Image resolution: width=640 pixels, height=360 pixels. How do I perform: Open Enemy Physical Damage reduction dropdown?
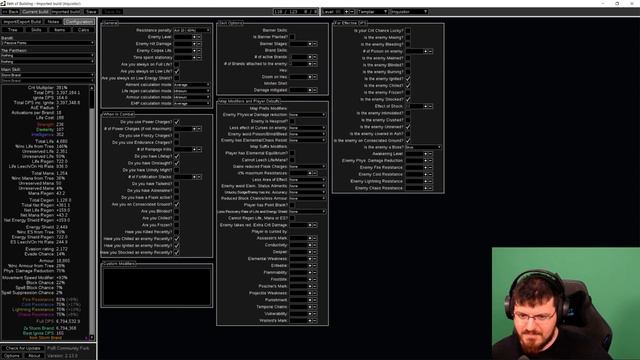(x=307, y=115)
